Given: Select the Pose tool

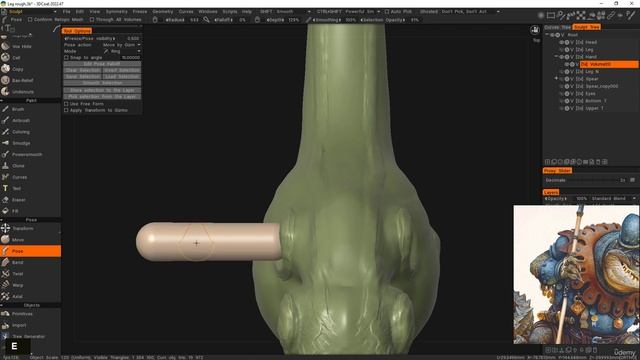Looking at the screenshot, I should pos(30,251).
